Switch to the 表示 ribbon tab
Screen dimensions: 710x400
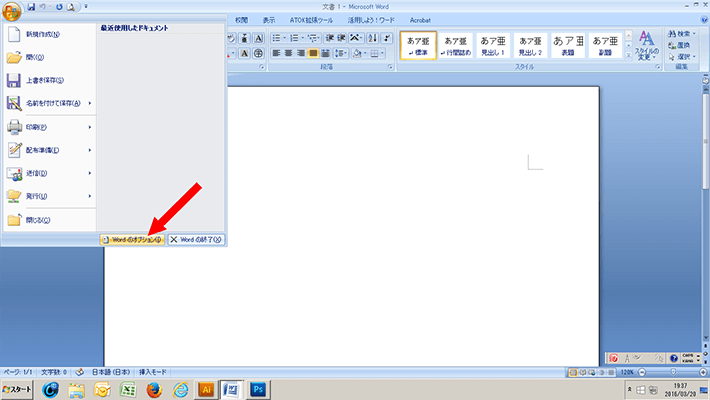268,19
